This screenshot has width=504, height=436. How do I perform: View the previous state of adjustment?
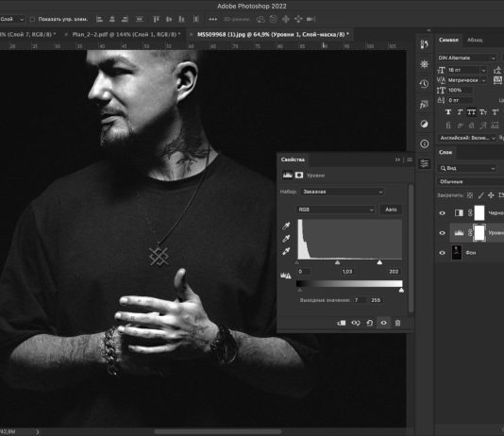pyautogui.click(x=356, y=323)
